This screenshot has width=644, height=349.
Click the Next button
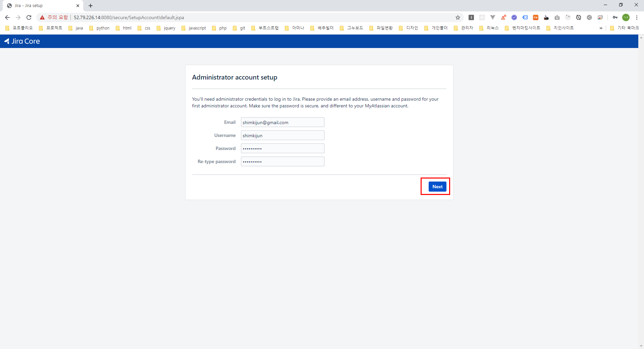[x=437, y=187]
